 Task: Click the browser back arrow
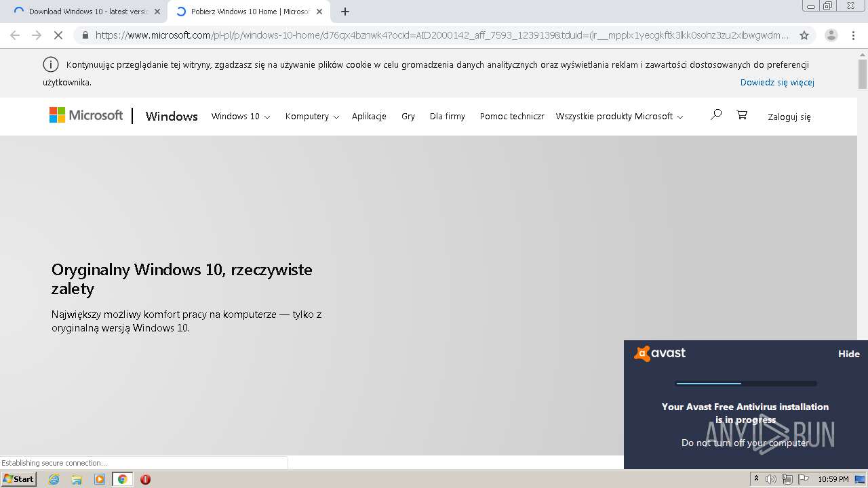click(15, 35)
